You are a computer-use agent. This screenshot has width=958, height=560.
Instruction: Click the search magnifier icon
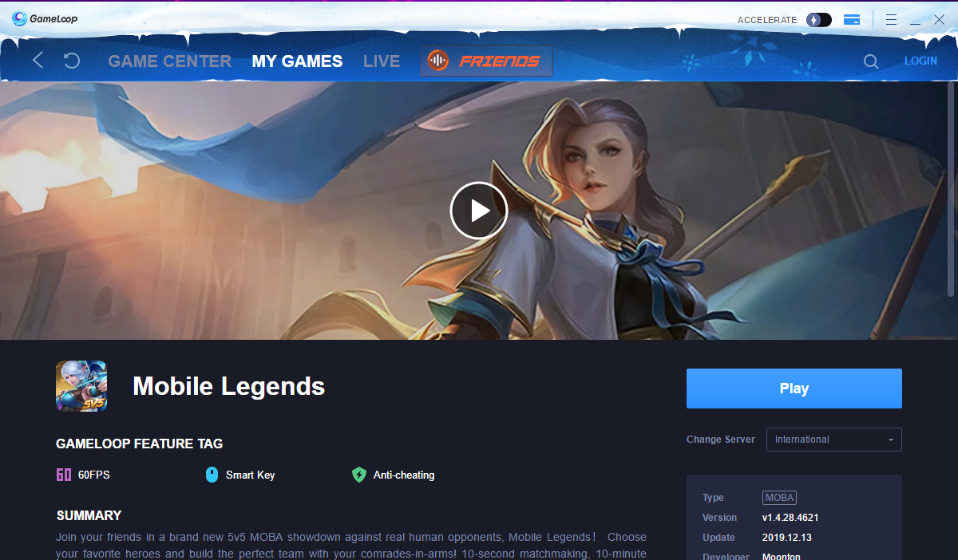tap(871, 61)
